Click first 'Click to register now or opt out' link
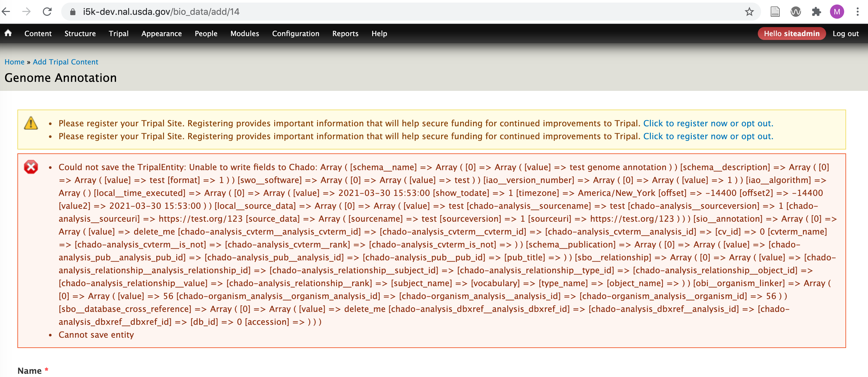868x377 pixels. click(708, 123)
